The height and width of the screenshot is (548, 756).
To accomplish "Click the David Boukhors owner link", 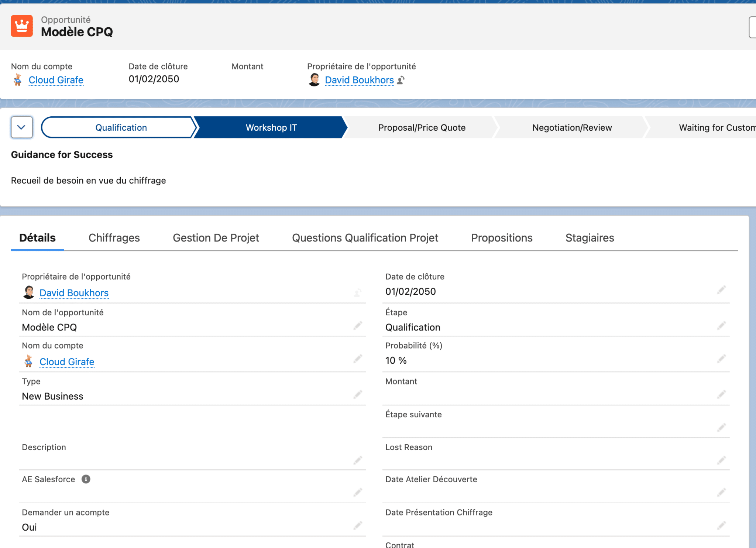I will coord(359,80).
